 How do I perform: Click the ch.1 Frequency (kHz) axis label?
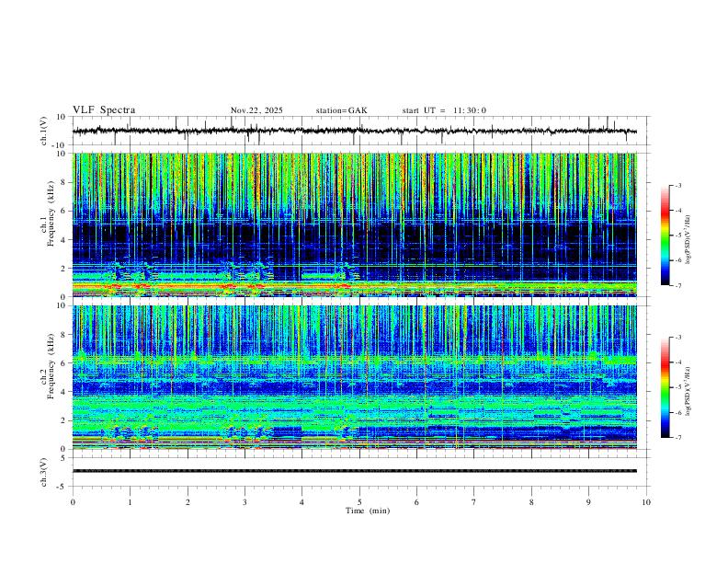click(47, 213)
